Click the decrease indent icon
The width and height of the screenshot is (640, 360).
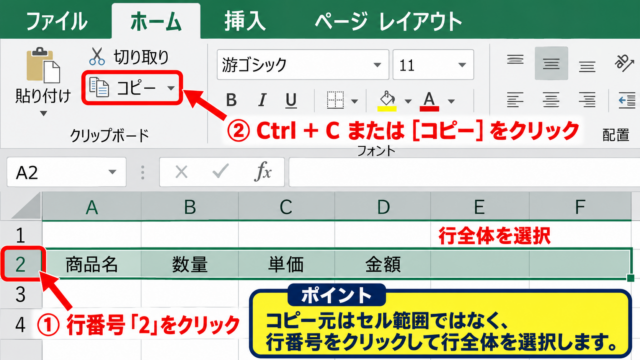[x=627, y=100]
